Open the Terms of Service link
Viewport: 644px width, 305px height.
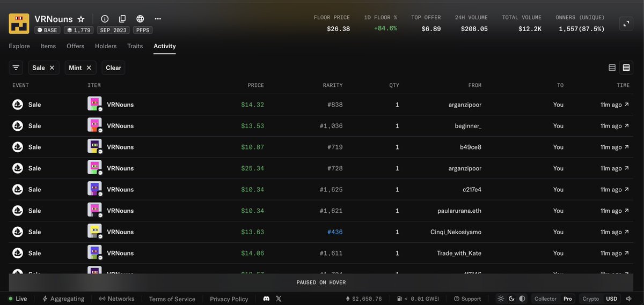[172, 299]
